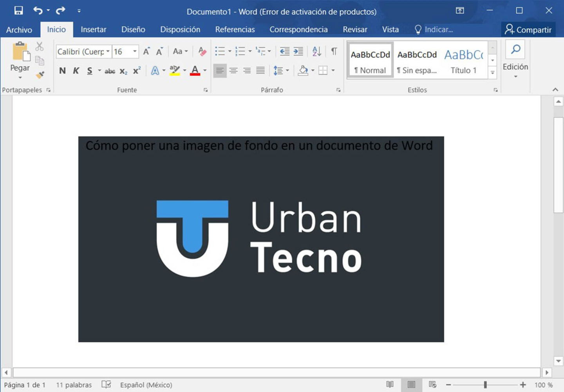Apply text effects with the outlined A
Image resolution: width=564 pixels, height=392 pixels.
(155, 71)
